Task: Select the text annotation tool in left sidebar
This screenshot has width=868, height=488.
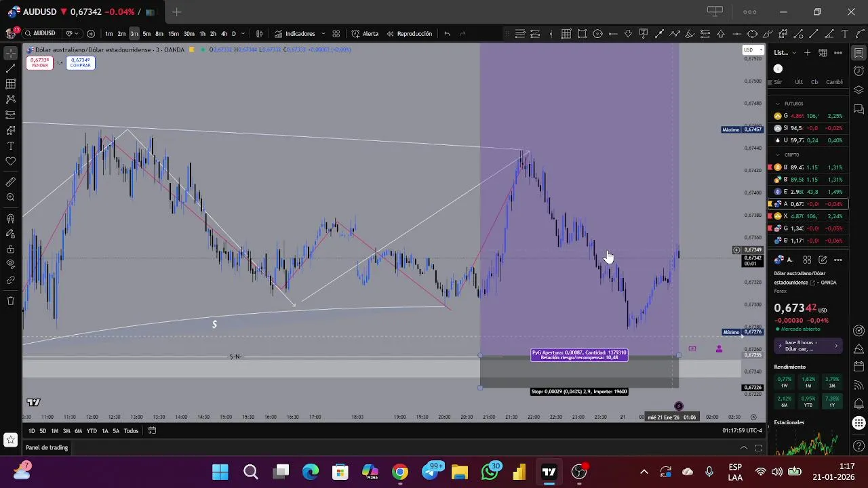Action: [x=10, y=146]
